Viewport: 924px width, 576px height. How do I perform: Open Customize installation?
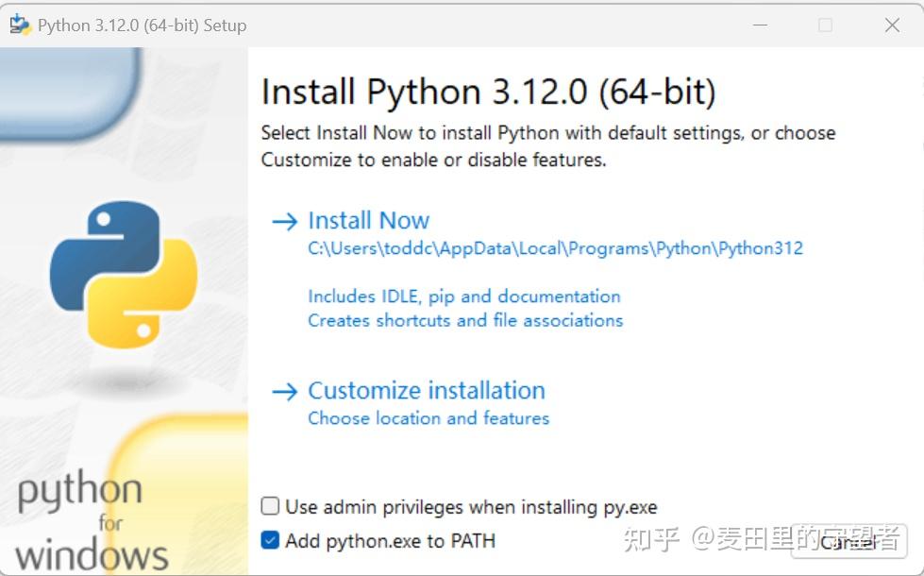[426, 391]
